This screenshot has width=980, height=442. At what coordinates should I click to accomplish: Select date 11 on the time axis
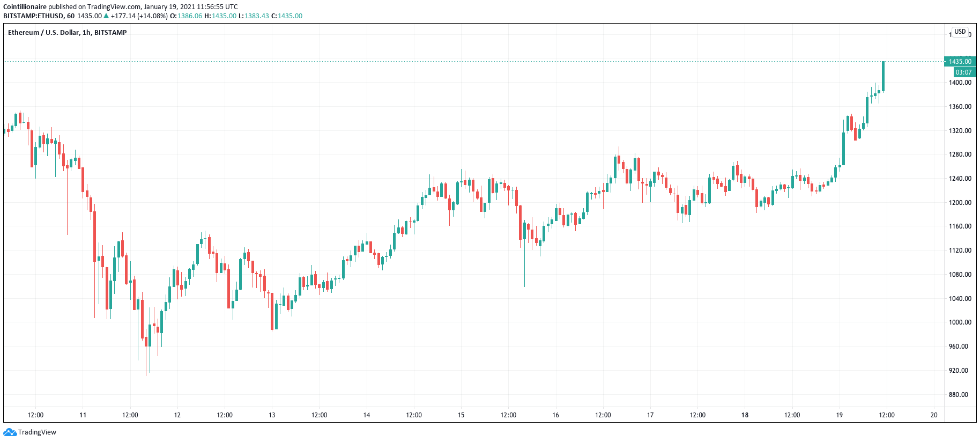(83, 415)
